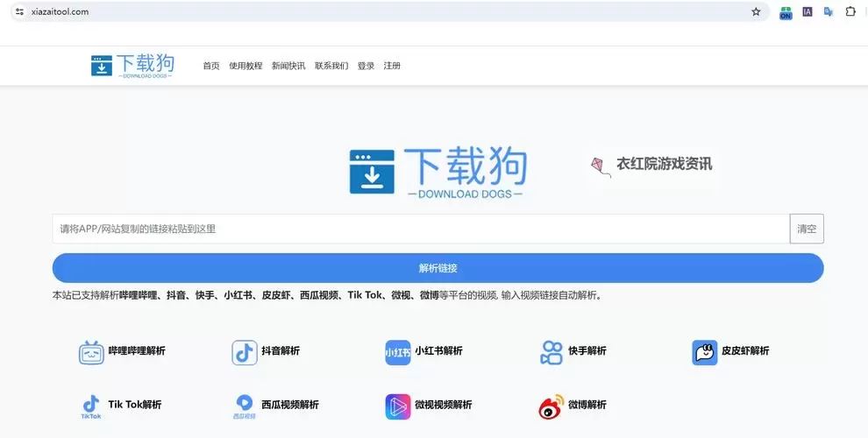This screenshot has height=438, width=868.
Task: Click the Xiaohongshu (小红书) icon
Action: (x=398, y=352)
